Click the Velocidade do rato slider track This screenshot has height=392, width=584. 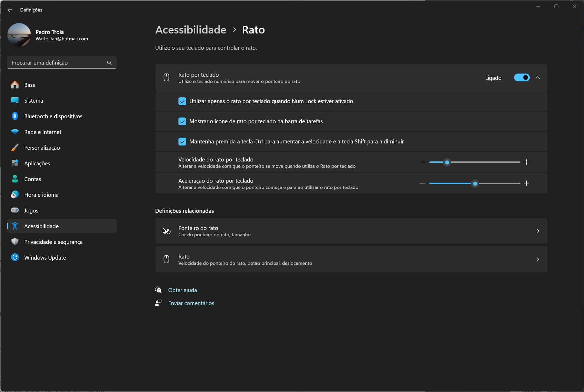tap(484, 162)
